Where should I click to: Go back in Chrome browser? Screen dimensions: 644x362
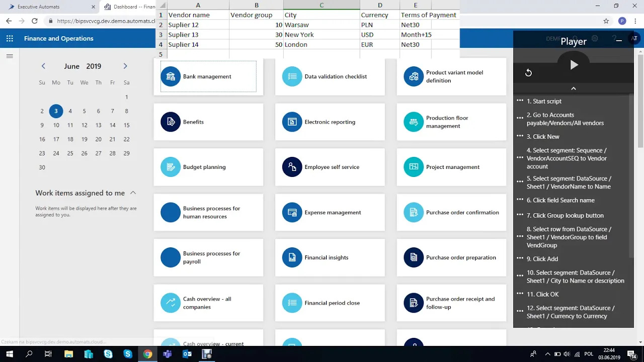tap(9, 21)
